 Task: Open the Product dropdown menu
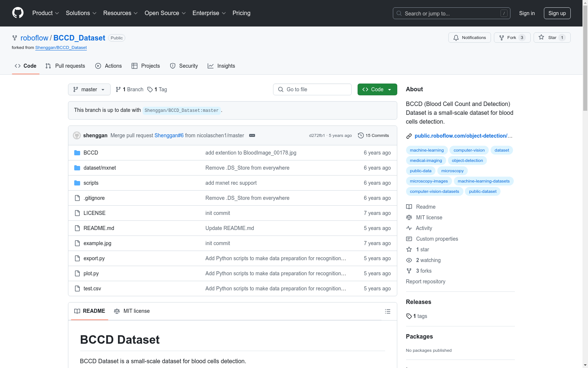pyautogui.click(x=46, y=13)
